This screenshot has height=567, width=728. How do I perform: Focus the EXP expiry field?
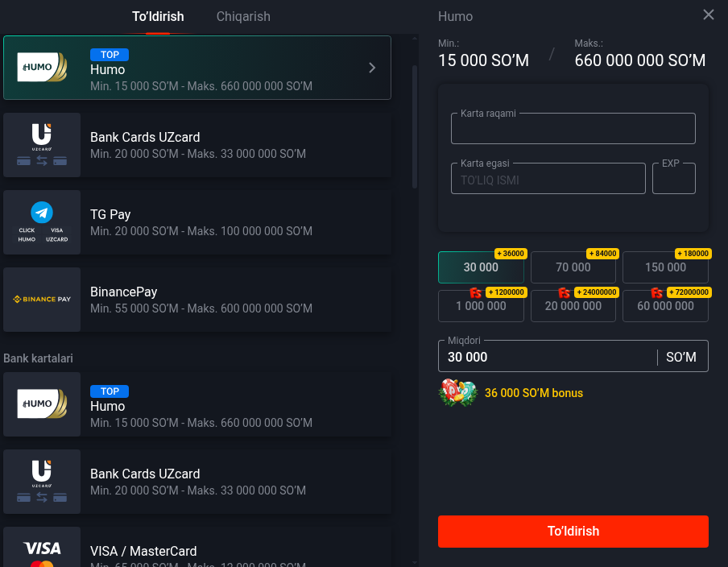674,178
